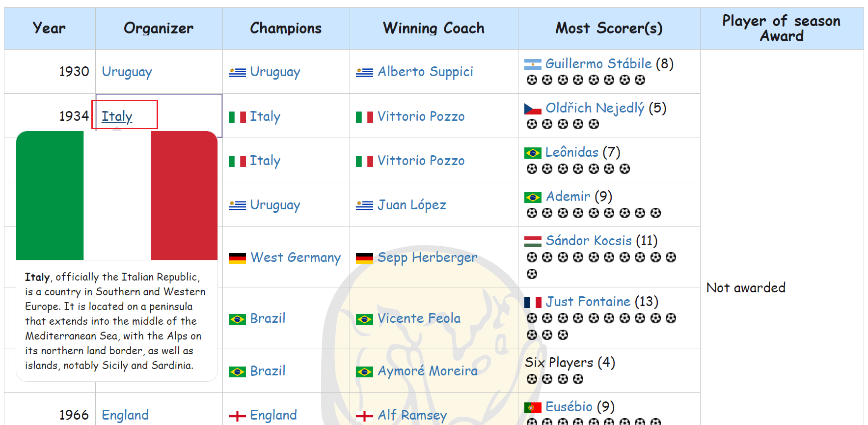
Task: Click the Czech flag beside Oldřich Nejedlý
Action: click(x=533, y=109)
